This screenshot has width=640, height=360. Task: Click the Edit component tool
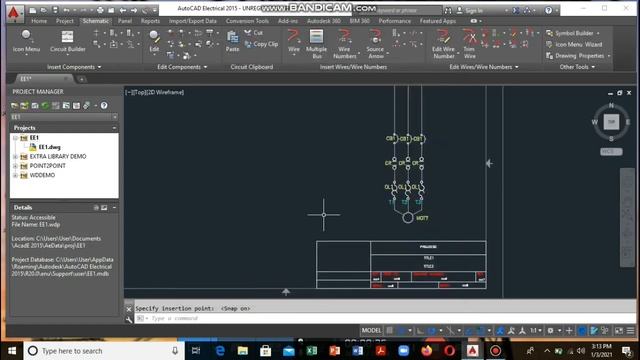(154, 41)
